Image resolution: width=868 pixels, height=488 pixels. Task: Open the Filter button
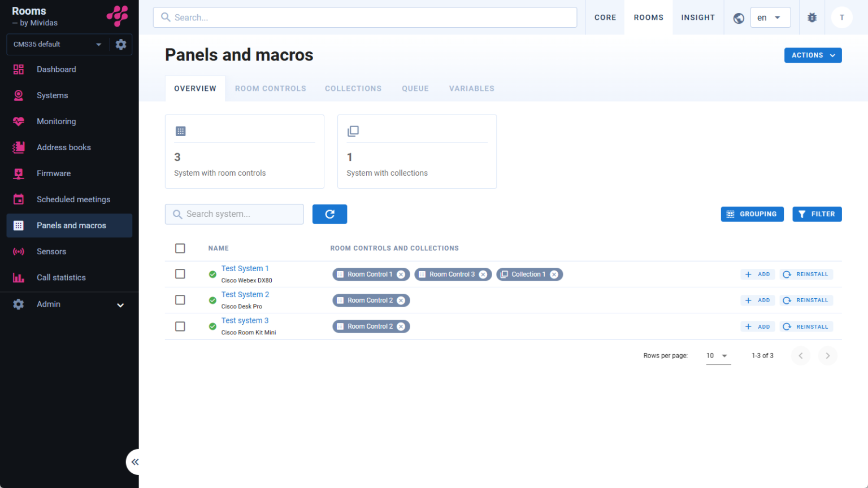[x=817, y=214]
